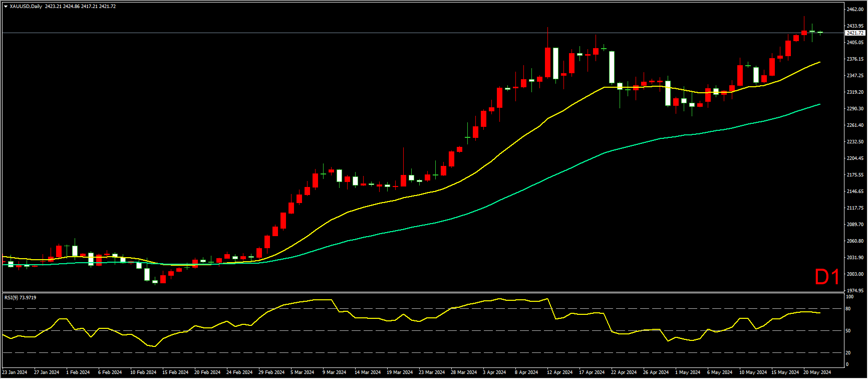Click the 9 Mar 2024 date label

334,372
